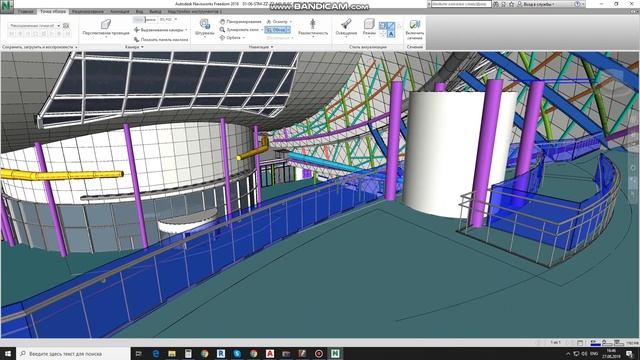The image size is (640, 360).
Task: Open the Режим render mode cube button
Action: click(369, 24)
